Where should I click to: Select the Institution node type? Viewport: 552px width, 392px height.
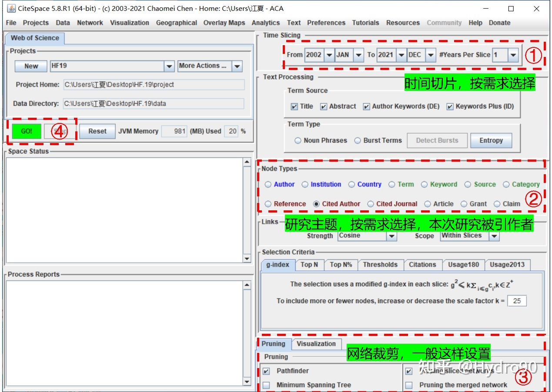305,184
